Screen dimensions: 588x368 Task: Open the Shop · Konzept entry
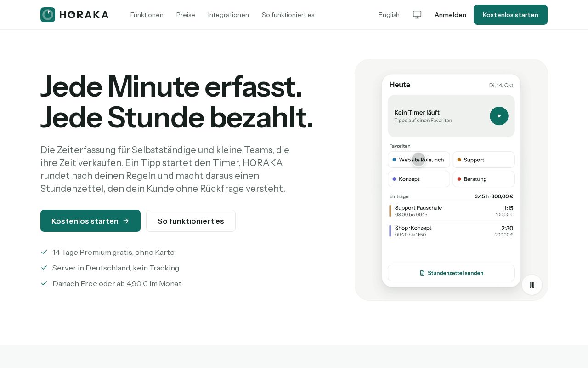451,231
